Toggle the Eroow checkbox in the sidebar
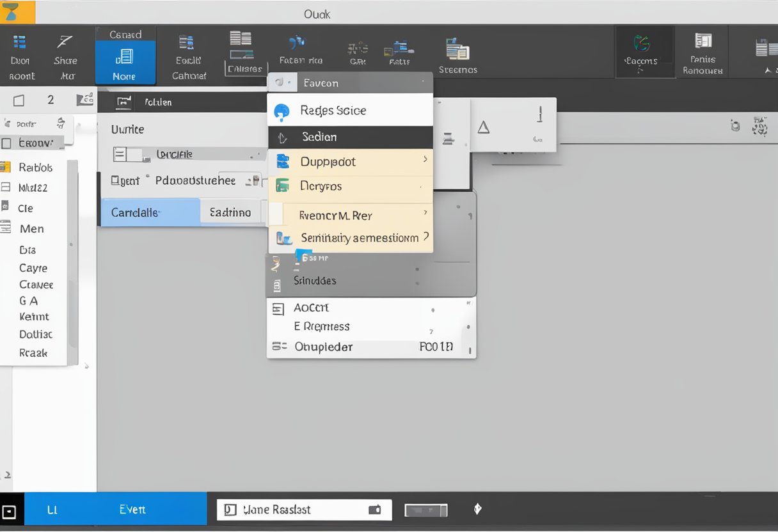The image size is (778, 532). (6, 143)
